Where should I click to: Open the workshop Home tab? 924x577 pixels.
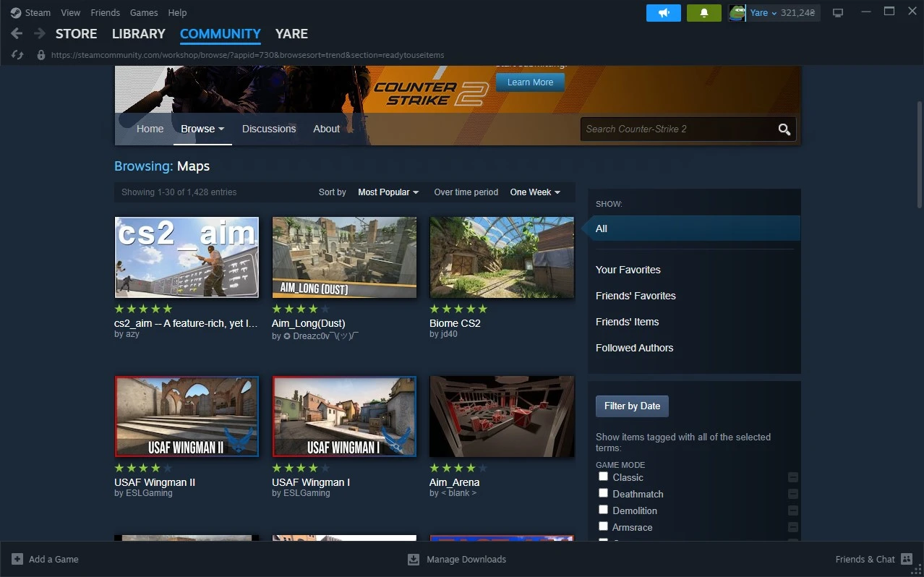point(150,129)
